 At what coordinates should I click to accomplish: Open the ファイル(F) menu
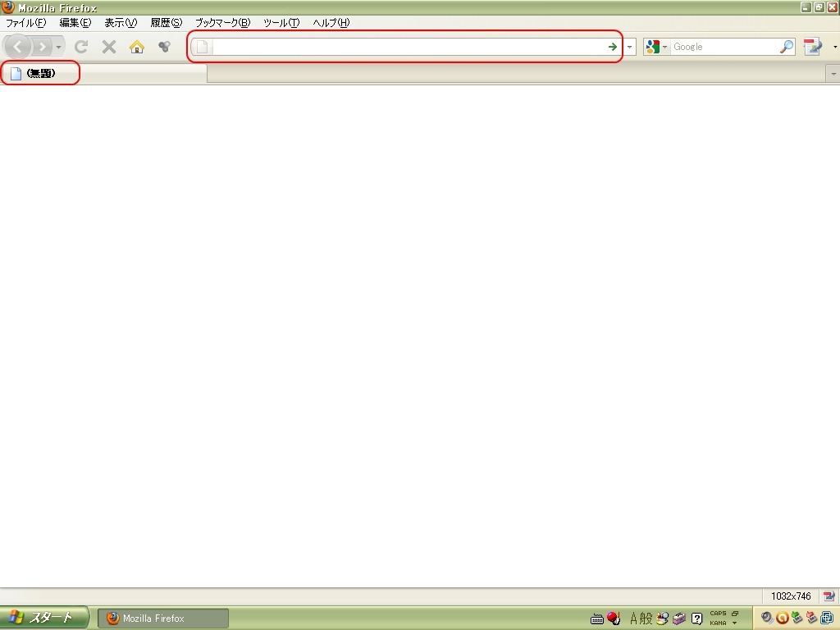pos(25,23)
